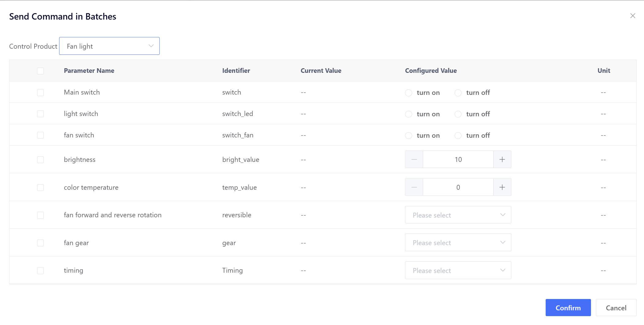The width and height of the screenshot is (644, 325).
Task: Select turn on for fan switch
Action: coord(409,136)
